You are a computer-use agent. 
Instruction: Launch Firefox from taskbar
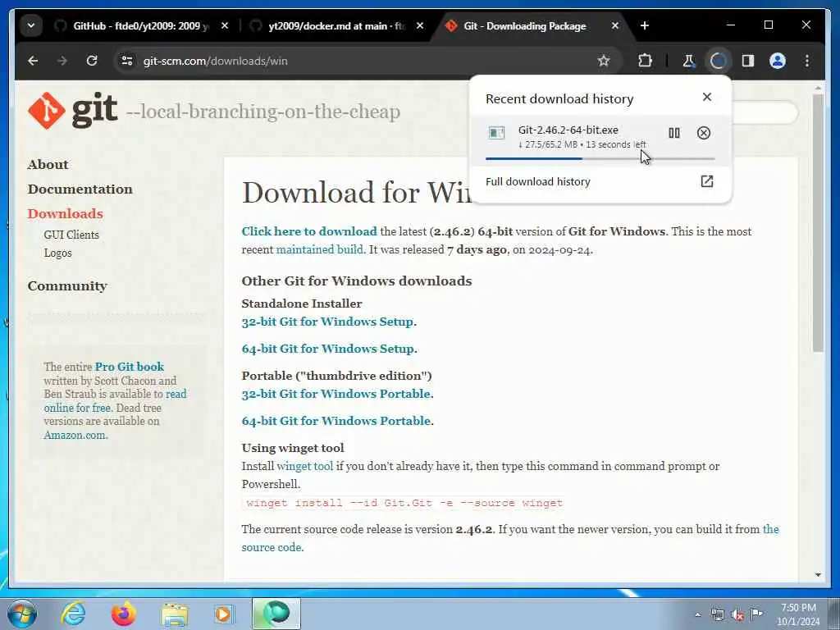[123, 614]
